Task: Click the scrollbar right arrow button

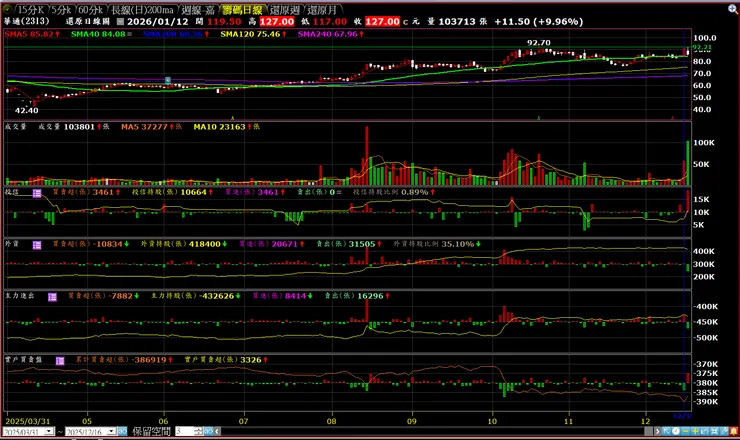Action: point(657,432)
